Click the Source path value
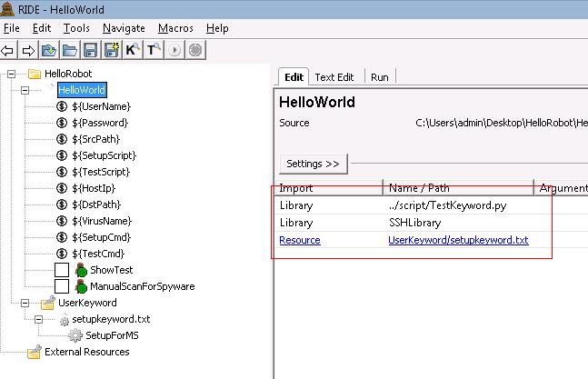The height and width of the screenshot is (379, 588). click(x=502, y=123)
